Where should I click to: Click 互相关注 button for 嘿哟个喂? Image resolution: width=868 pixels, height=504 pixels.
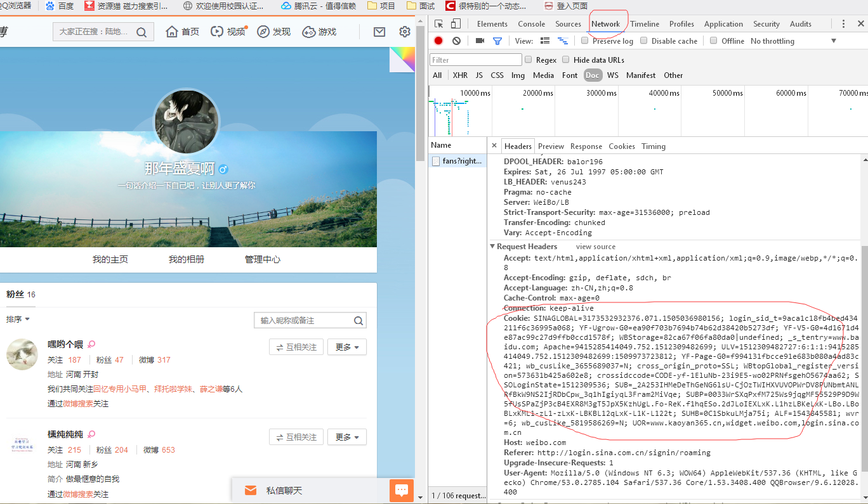tap(296, 347)
